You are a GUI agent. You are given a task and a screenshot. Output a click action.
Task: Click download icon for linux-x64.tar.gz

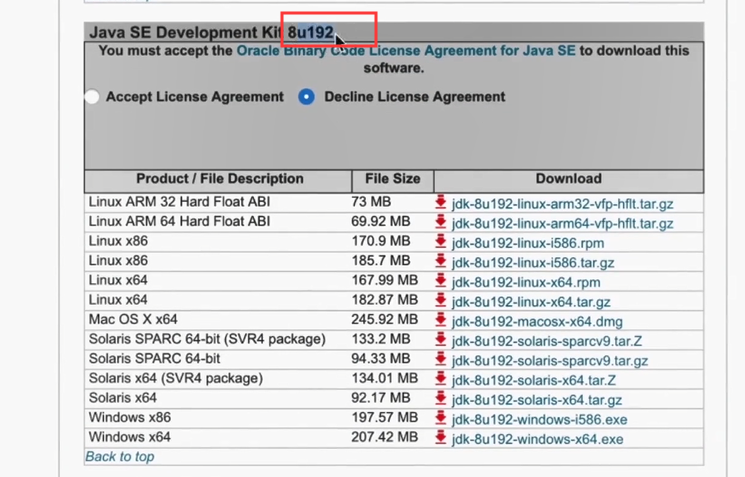tap(441, 300)
